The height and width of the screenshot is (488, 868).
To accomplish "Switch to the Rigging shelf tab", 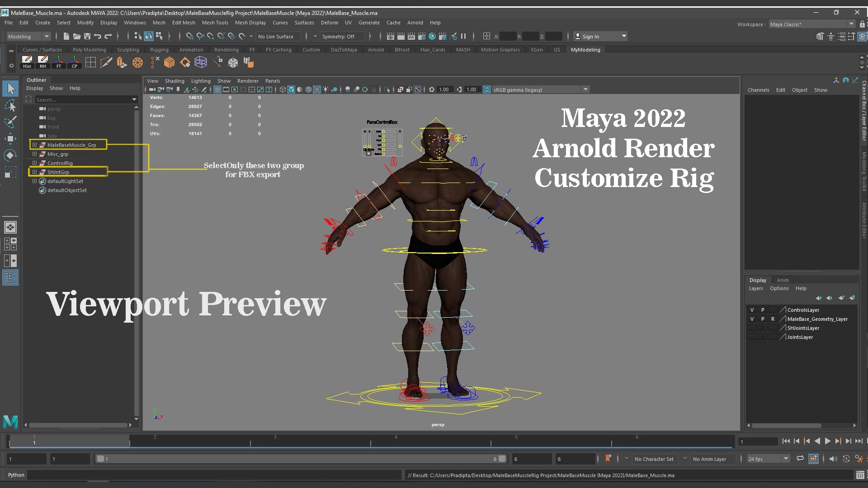I will point(159,50).
